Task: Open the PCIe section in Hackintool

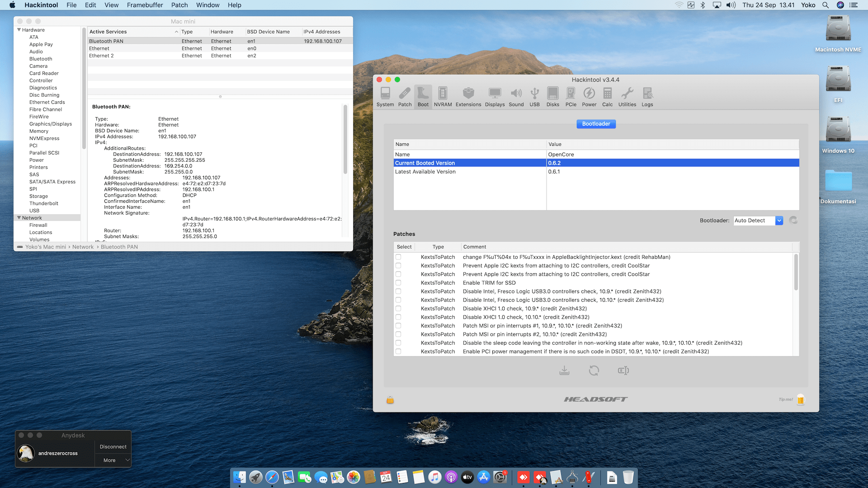Action: (x=571, y=97)
